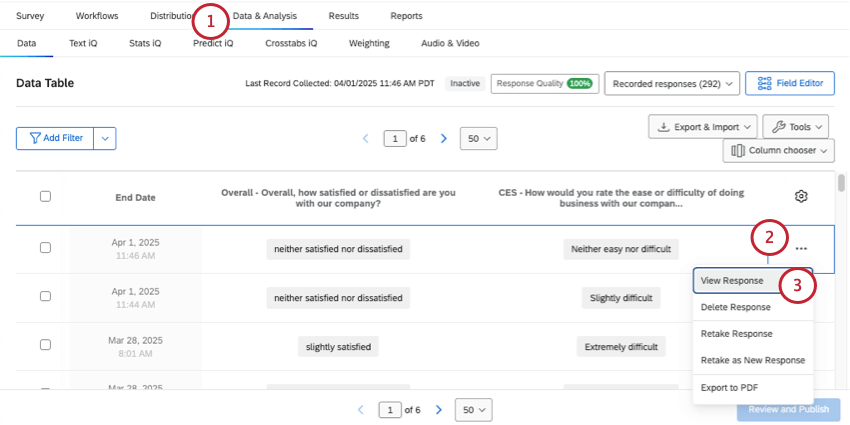
Task: Click the 'Extremely difficult' cell
Action: point(621,347)
